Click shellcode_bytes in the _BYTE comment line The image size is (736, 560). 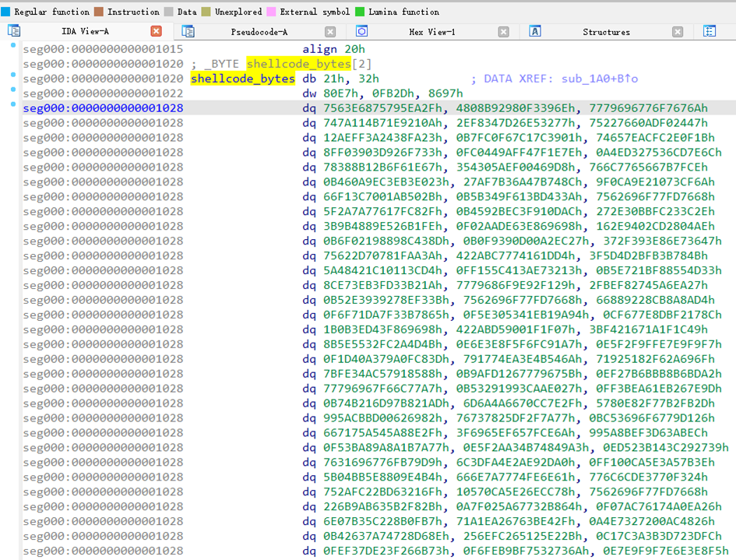(298, 64)
